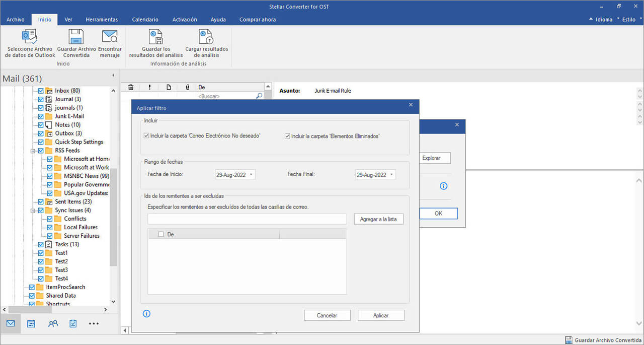Click Agregar a la lista button

click(378, 219)
